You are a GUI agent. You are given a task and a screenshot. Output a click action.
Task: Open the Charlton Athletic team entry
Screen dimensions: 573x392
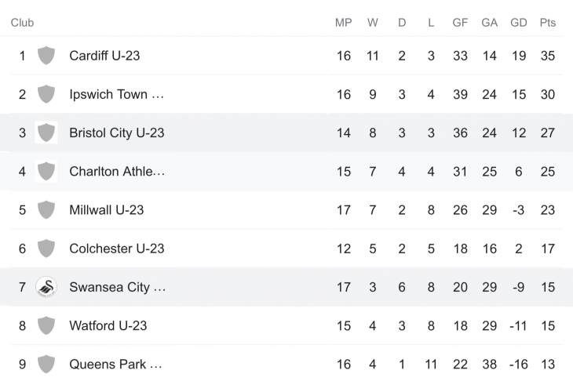117,171
